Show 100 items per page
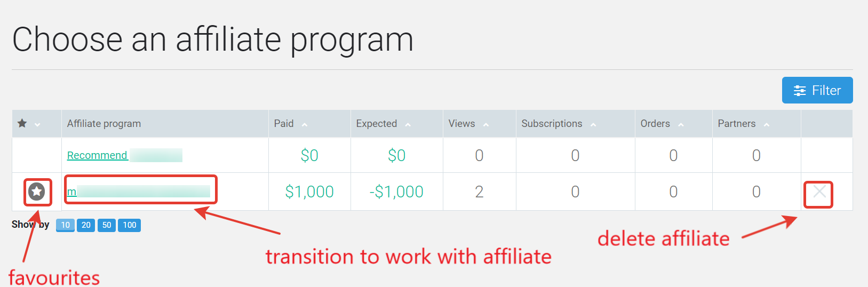This screenshot has width=868, height=287. point(130,225)
